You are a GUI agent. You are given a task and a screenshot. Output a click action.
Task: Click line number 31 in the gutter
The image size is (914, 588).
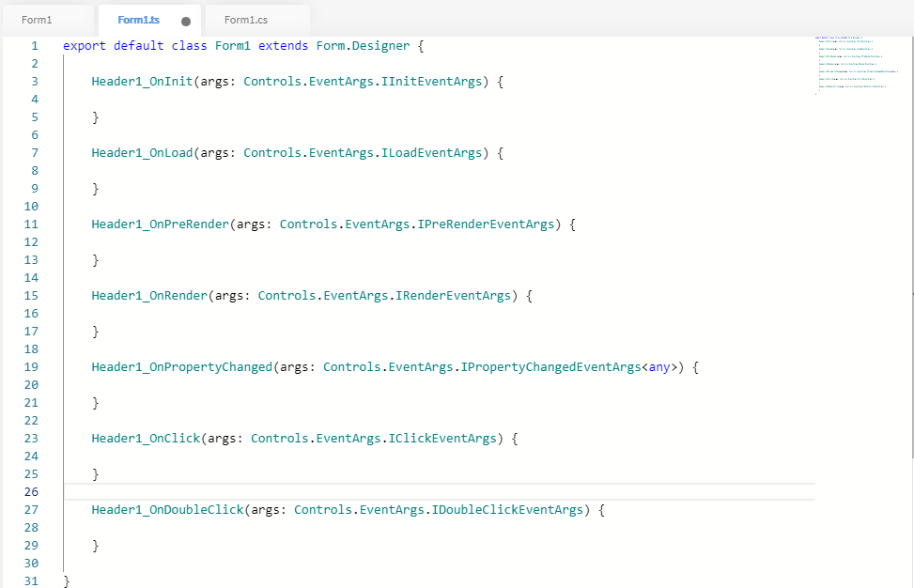point(30,581)
